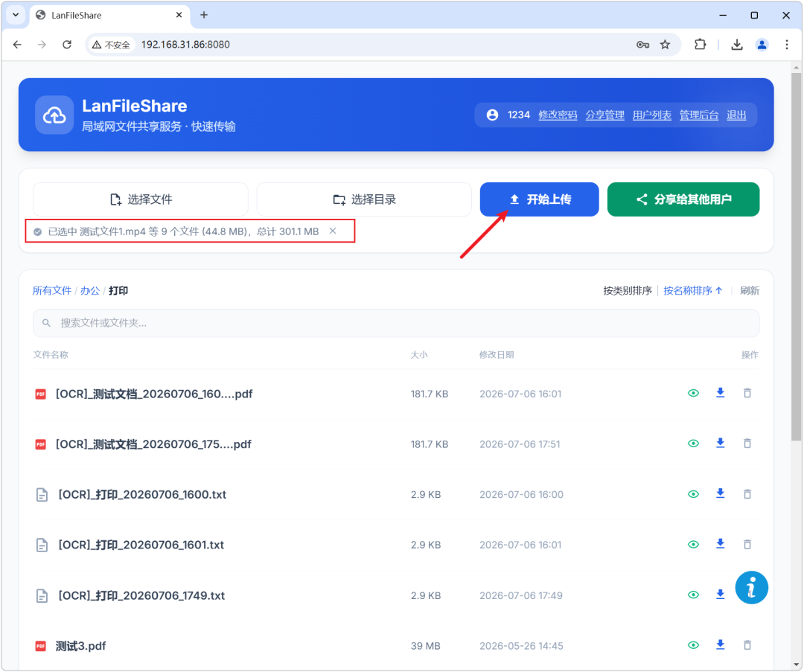The height and width of the screenshot is (672, 804).
Task: Open the browser three-dot menu
Action: [x=787, y=45]
